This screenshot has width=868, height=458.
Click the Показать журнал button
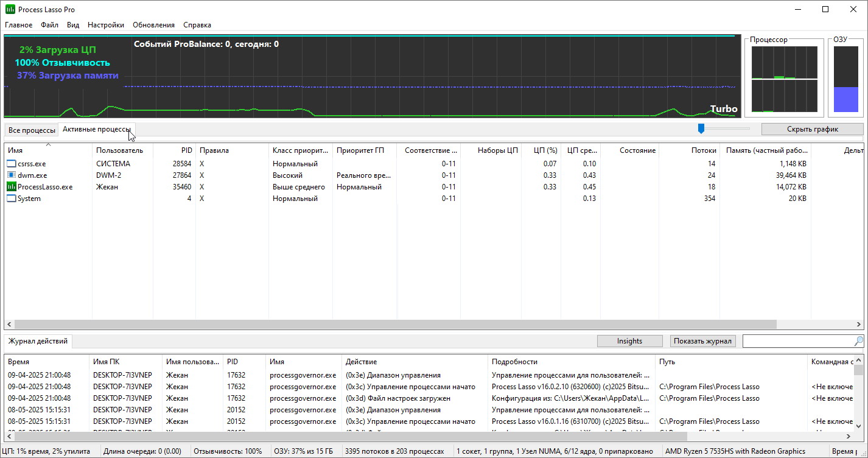coord(703,341)
